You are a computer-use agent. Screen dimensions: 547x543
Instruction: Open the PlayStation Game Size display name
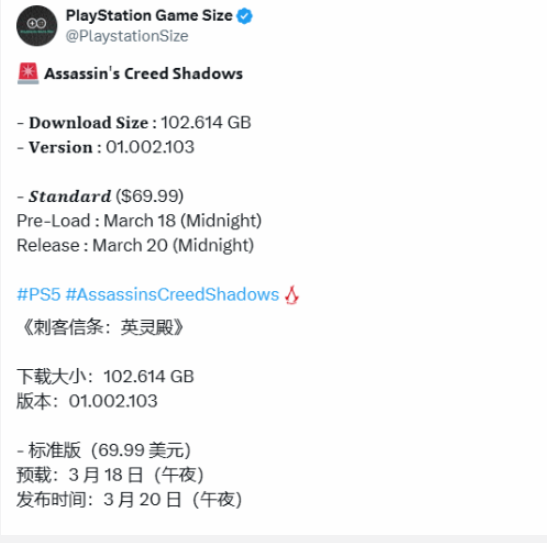pyautogui.click(x=149, y=16)
